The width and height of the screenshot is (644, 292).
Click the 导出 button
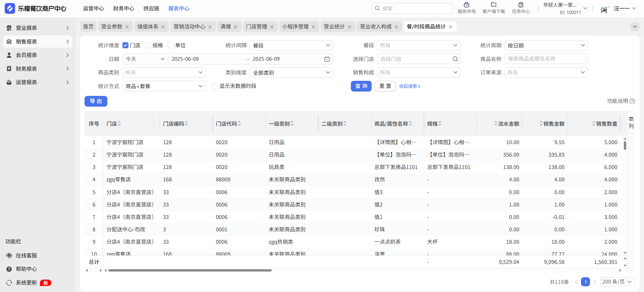(96, 101)
